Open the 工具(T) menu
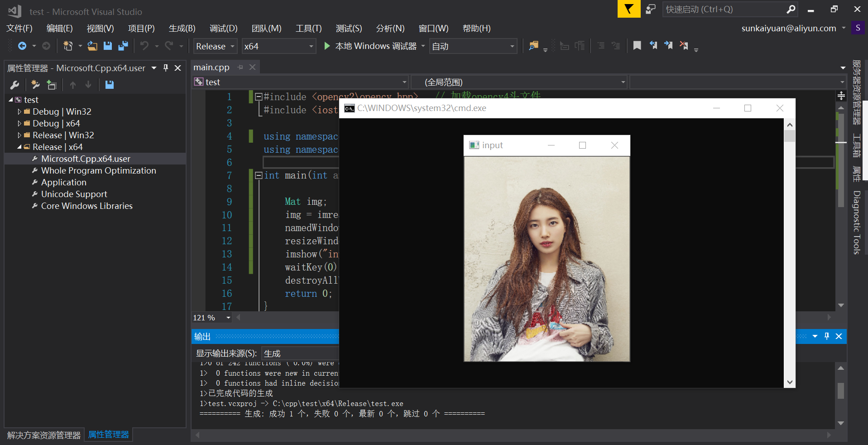This screenshot has width=868, height=445. tap(309, 28)
